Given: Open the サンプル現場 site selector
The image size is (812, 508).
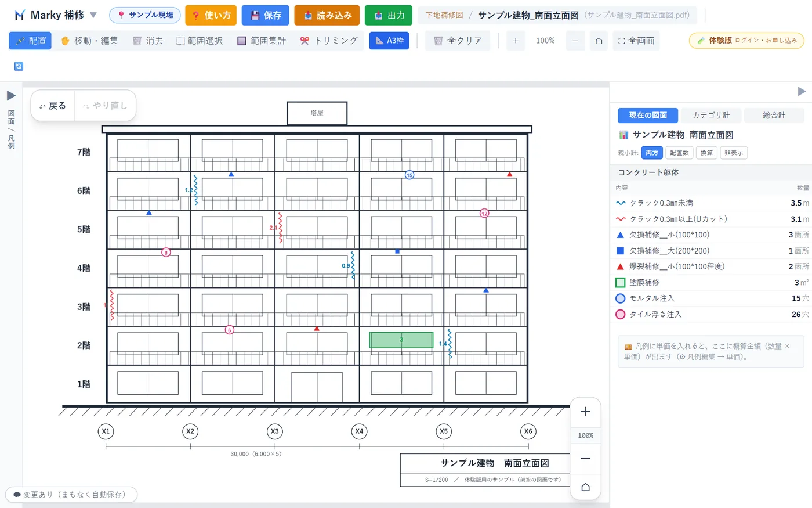Looking at the screenshot, I should [145, 15].
